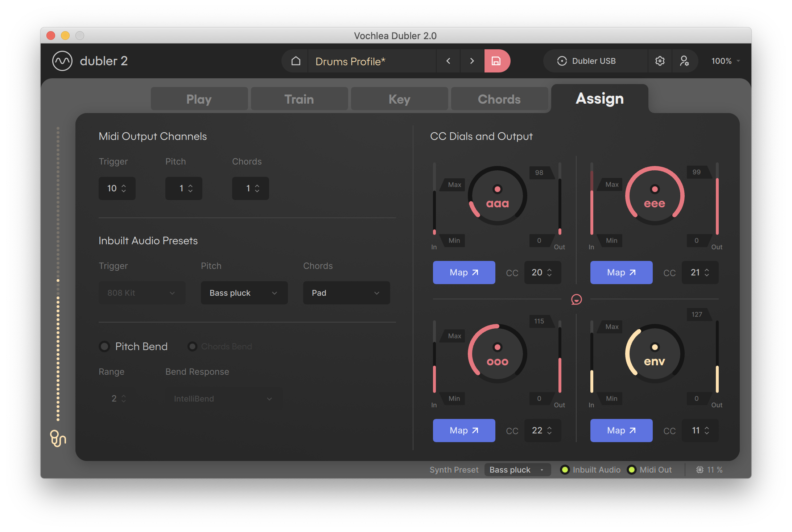The height and width of the screenshot is (532, 792).
Task: Click the input level meter on left sidebar
Action: pyautogui.click(x=58, y=274)
